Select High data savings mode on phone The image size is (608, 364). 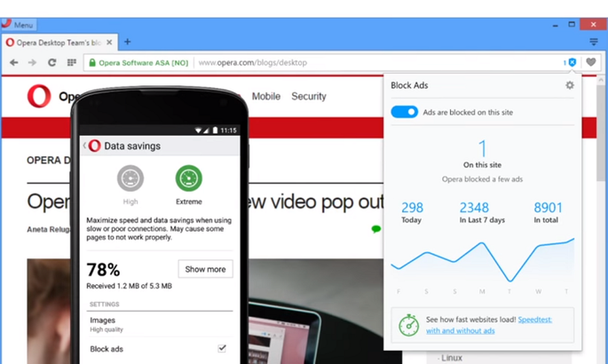pos(130,185)
